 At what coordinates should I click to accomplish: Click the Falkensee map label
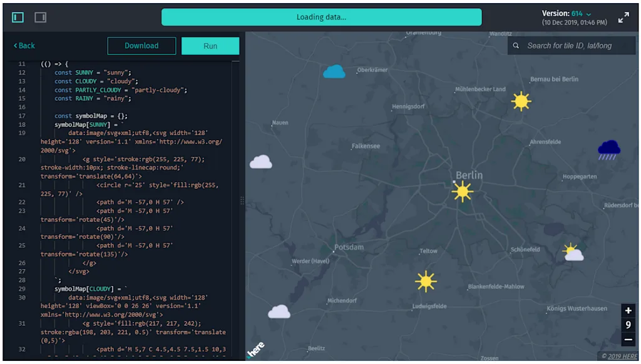(x=366, y=146)
